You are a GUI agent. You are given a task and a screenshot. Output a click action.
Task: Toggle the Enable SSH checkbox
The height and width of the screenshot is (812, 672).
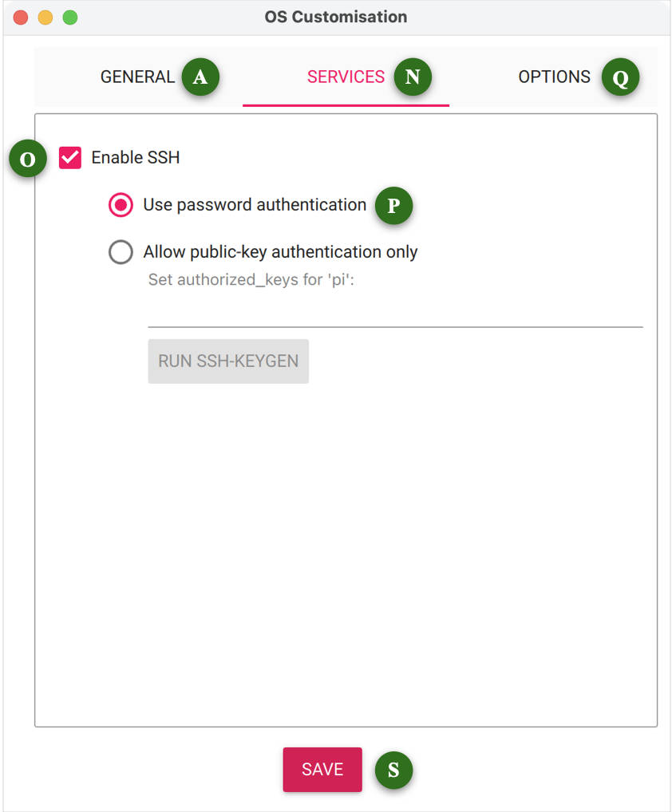point(70,158)
